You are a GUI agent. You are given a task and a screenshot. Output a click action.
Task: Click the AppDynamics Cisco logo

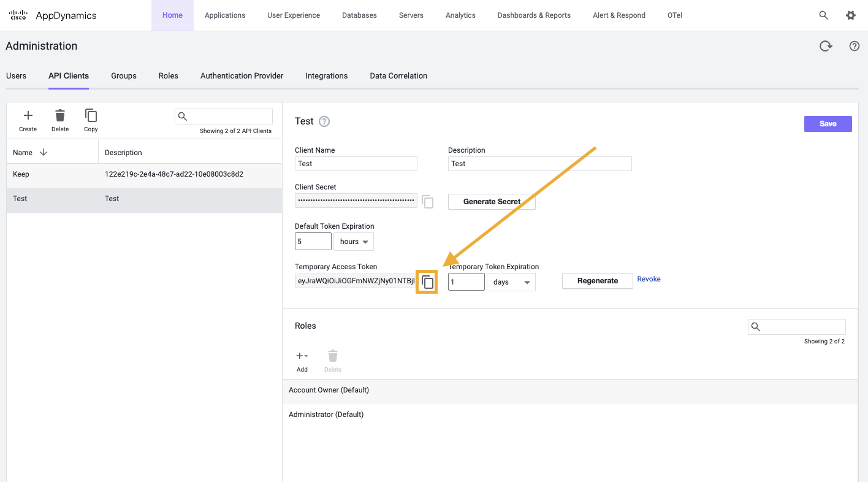[x=53, y=15]
